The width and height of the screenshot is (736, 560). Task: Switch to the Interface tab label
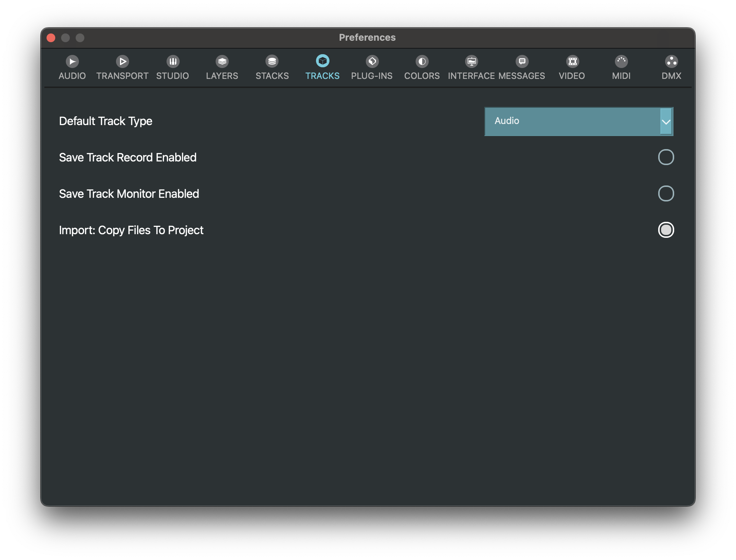click(x=471, y=76)
